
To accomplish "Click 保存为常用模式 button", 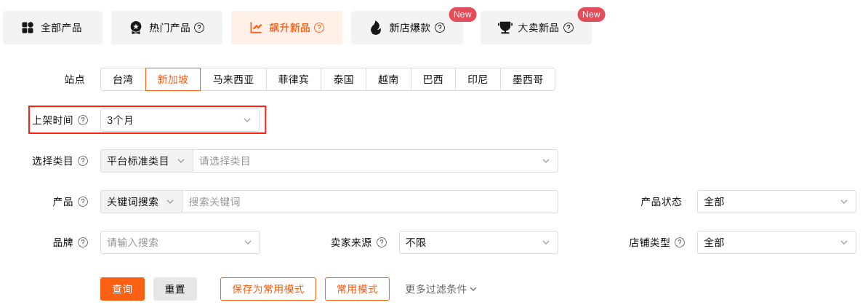I will 268,289.
